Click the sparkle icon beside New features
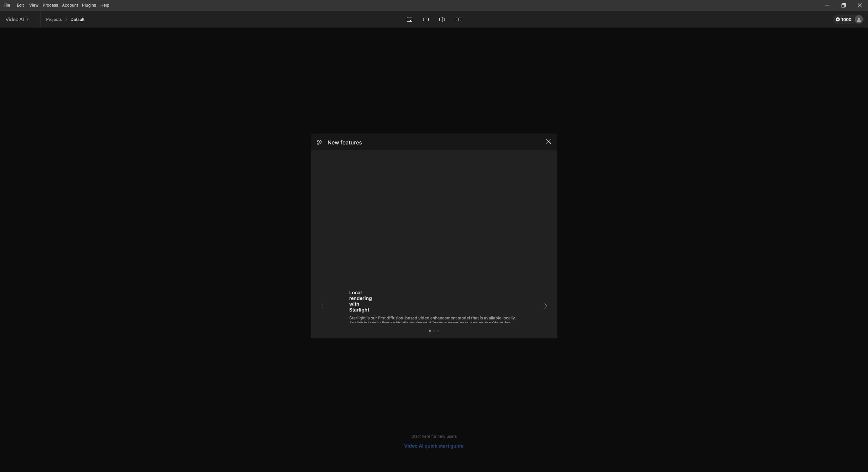The image size is (868, 472). tap(319, 142)
